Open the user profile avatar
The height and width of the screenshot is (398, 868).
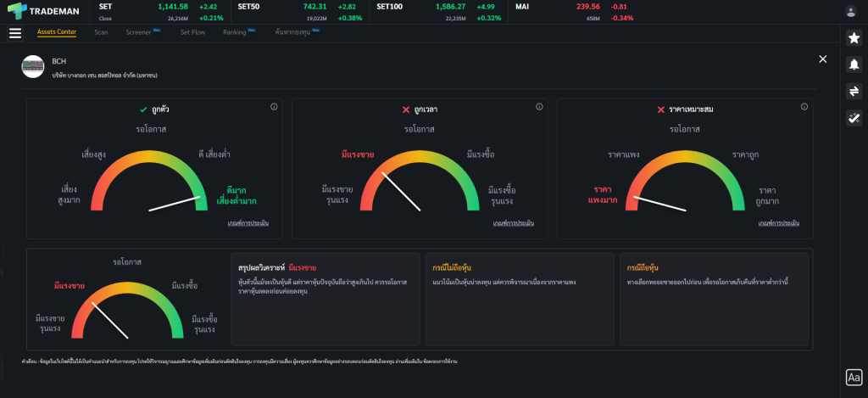point(850,11)
